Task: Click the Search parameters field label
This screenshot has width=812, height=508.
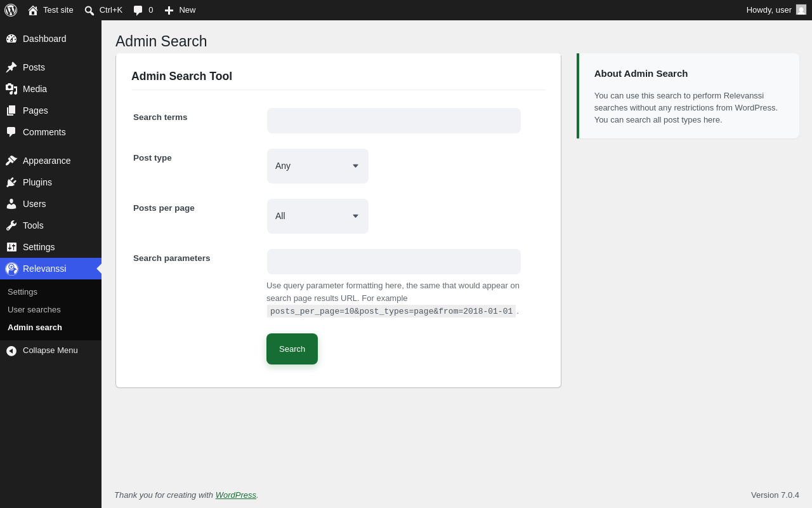Action: pyautogui.click(x=172, y=258)
